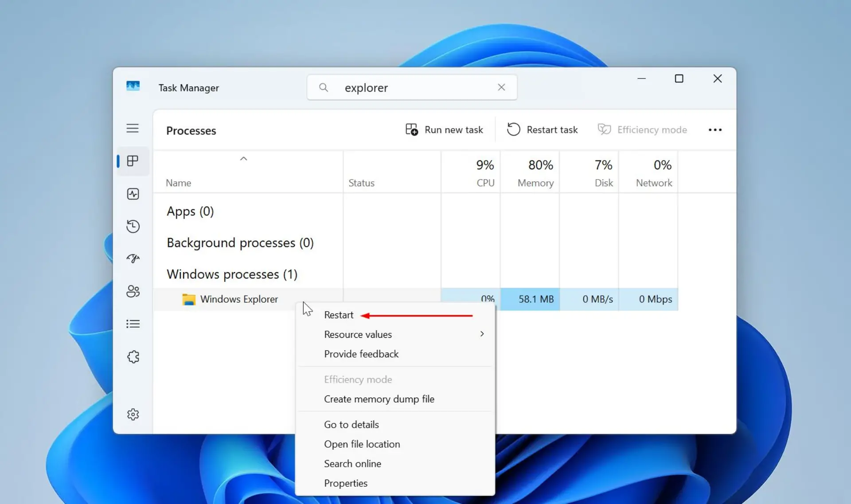Click Run new task button
The width and height of the screenshot is (851, 504).
click(x=444, y=130)
